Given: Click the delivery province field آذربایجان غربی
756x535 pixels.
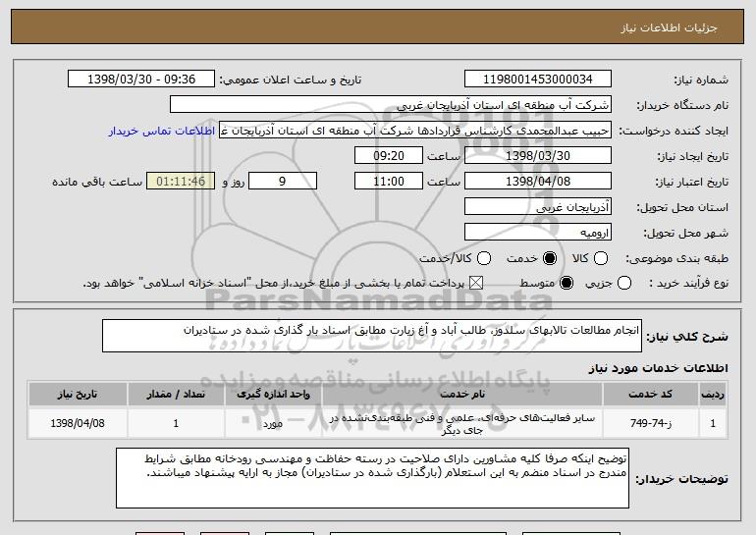Looking at the screenshot, I should point(538,207).
